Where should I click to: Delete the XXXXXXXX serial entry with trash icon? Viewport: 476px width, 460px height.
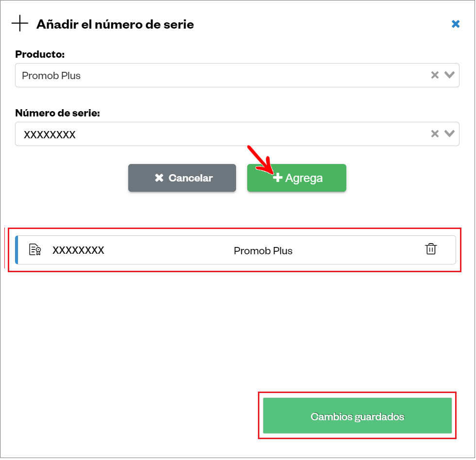pyautogui.click(x=430, y=248)
